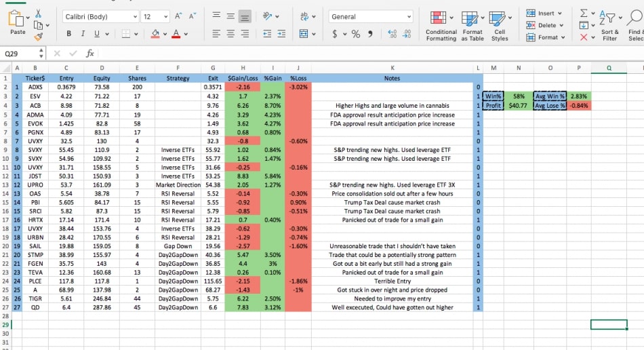Screen dimensions: 644x350
Task: Click the Name Box showing Q29
Action: pos(20,53)
